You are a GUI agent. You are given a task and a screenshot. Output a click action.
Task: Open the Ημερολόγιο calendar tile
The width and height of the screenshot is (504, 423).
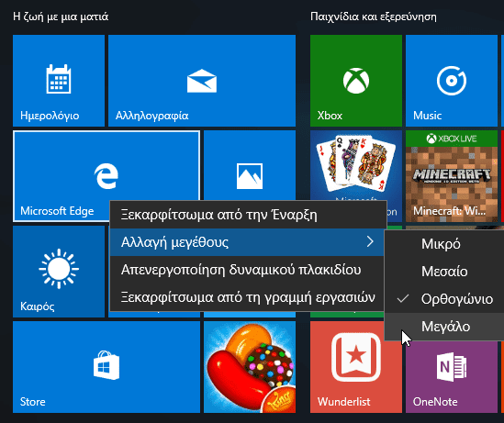pos(59,81)
